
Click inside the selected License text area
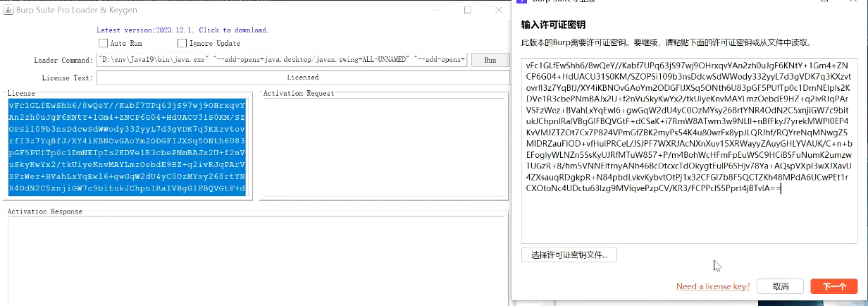[127, 147]
